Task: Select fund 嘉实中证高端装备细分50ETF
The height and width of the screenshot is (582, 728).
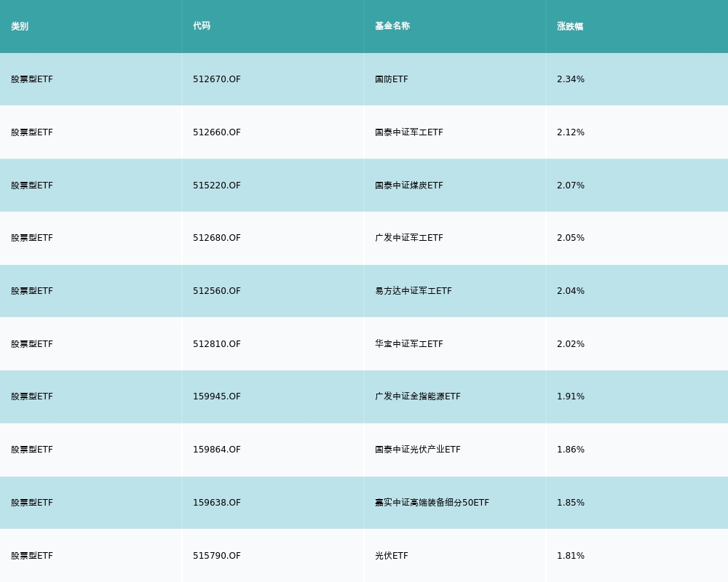Action: [432, 503]
